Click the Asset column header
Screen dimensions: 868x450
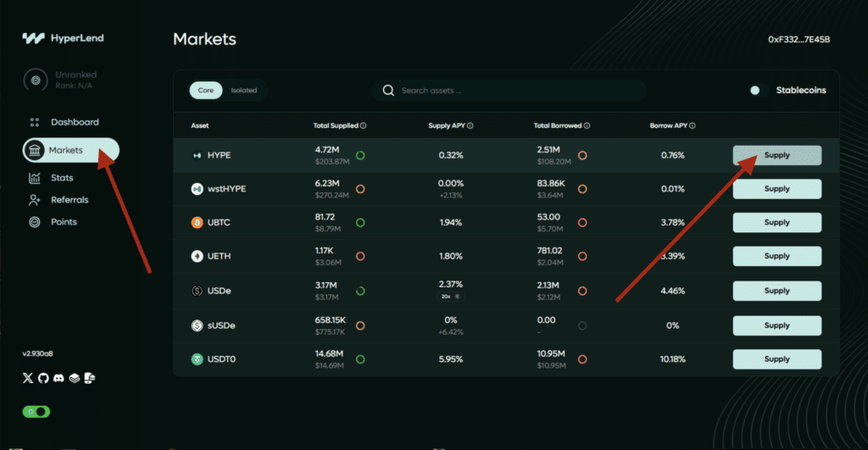coord(200,125)
